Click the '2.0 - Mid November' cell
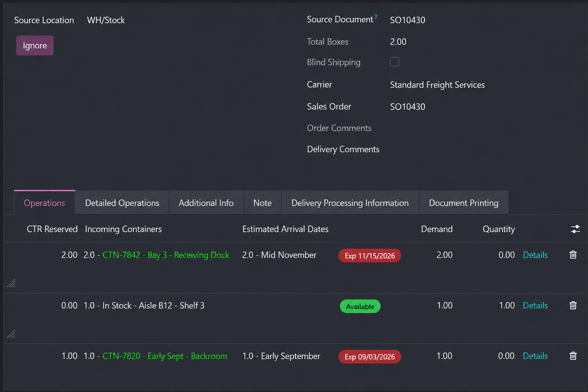The image size is (588, 392). click(x=279, y=255)
